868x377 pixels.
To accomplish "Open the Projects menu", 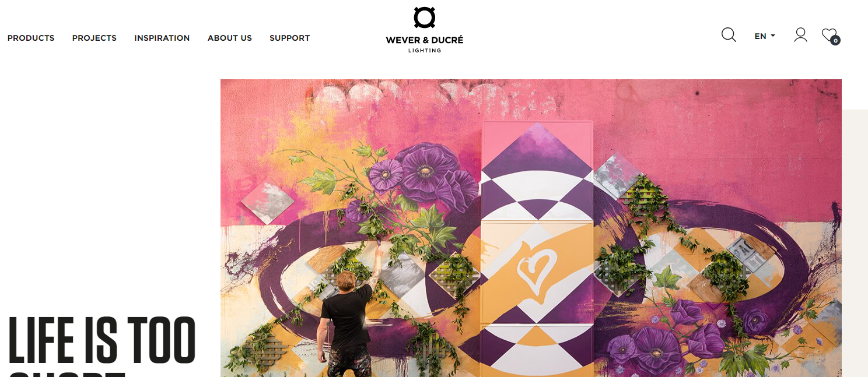I will coord(94,38).
